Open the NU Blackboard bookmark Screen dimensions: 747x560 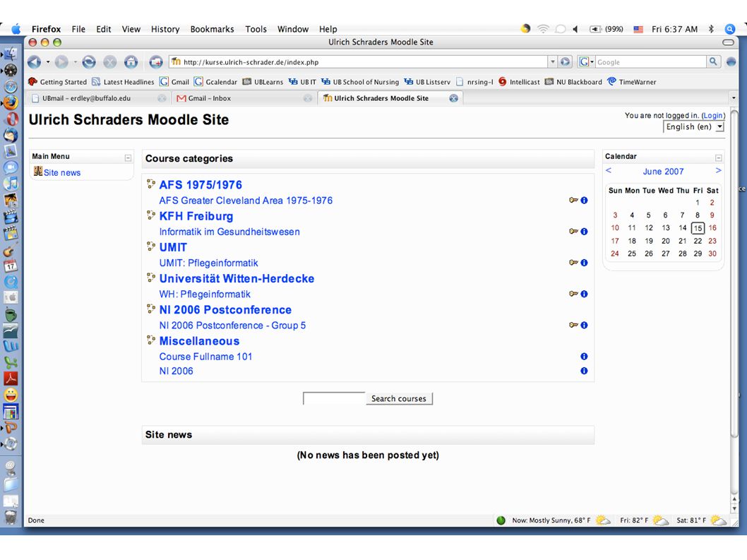pos(573,82)
